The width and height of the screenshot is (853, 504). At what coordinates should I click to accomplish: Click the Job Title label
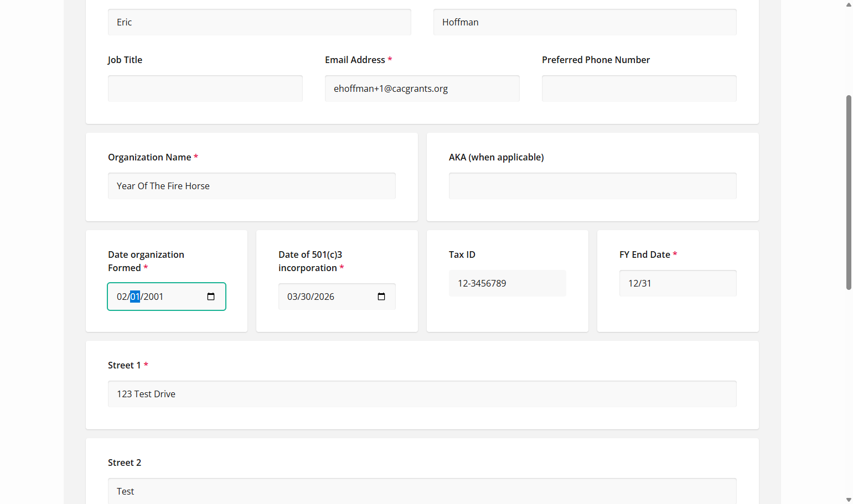tap(125, 60)
